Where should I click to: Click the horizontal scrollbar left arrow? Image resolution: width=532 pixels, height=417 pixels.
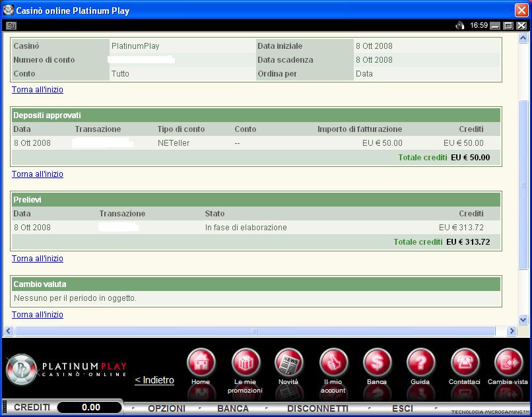click(x=9, y=331)
